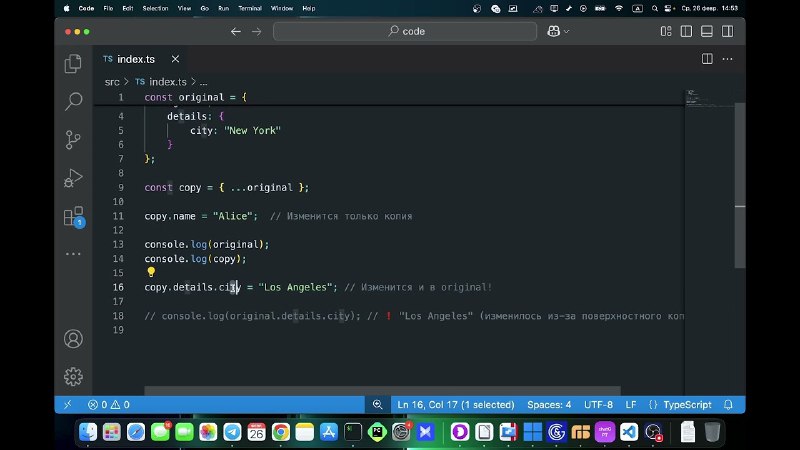Image resolution: width=800 pixels, height=450 pixels.
Task: Change file encoding via 'UTF-8'
Action: (x=598, y=405)
